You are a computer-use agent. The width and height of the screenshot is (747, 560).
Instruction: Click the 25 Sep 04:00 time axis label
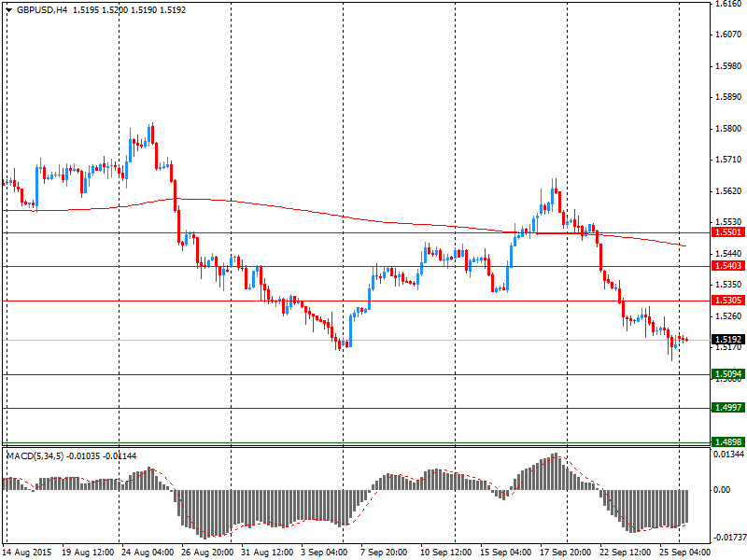pyautogui.click(x=685, y=553)
